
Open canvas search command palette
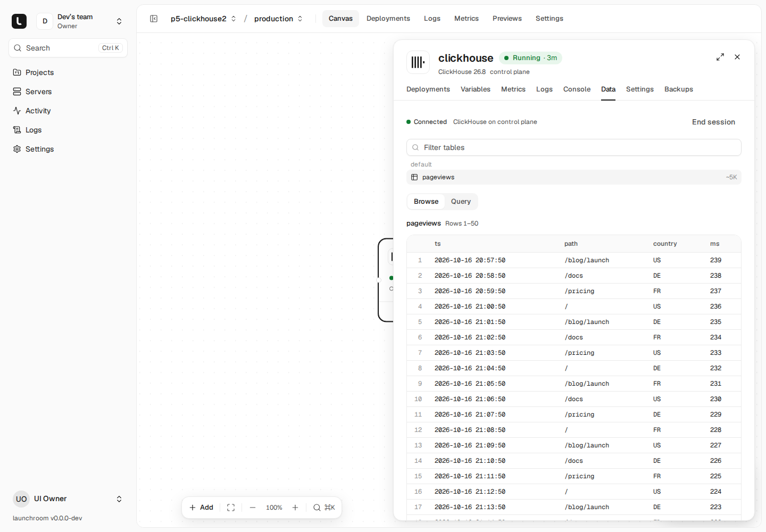point(324,508)
